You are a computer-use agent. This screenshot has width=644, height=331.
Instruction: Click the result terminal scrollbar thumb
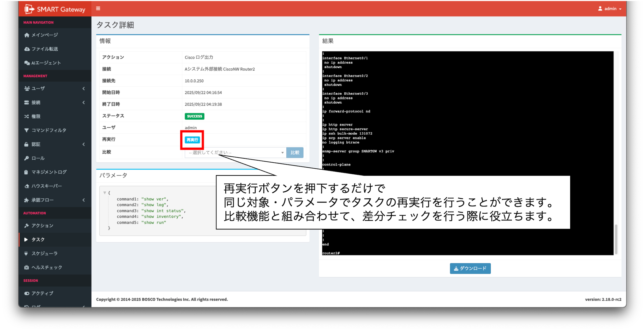[x=616, y=239]
